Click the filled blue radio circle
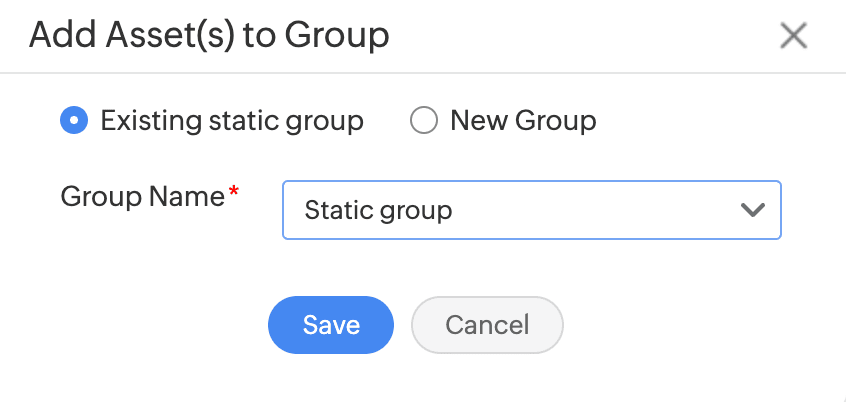 74,121
